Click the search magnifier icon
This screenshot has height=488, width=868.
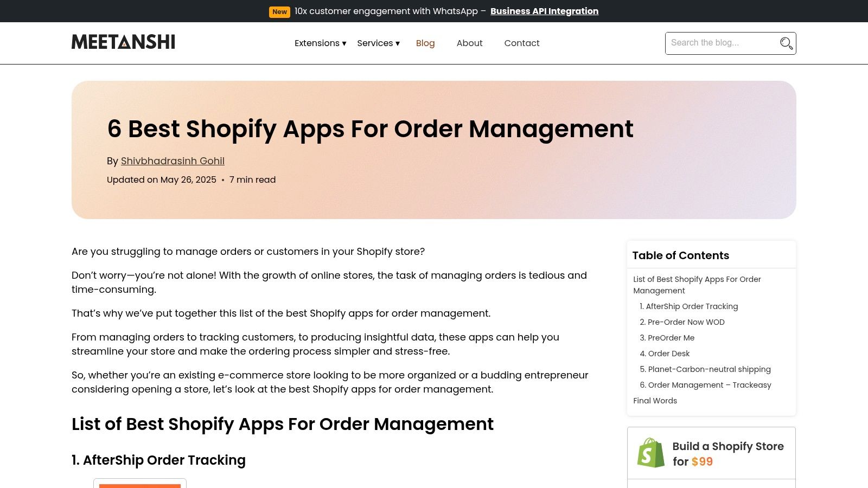[786, 43]
